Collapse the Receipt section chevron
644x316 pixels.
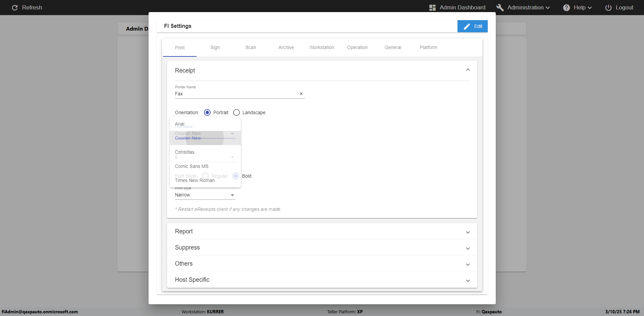pos(468,70)
